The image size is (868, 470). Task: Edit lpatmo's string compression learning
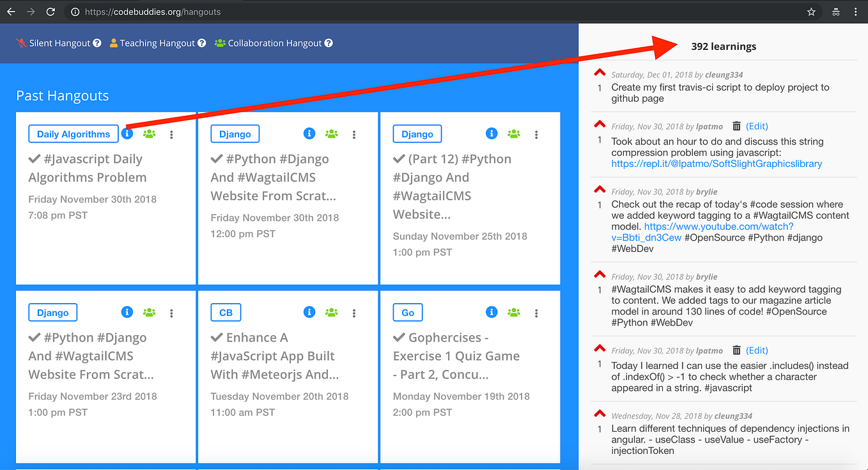pyautogui.click(x=757, y=126)
